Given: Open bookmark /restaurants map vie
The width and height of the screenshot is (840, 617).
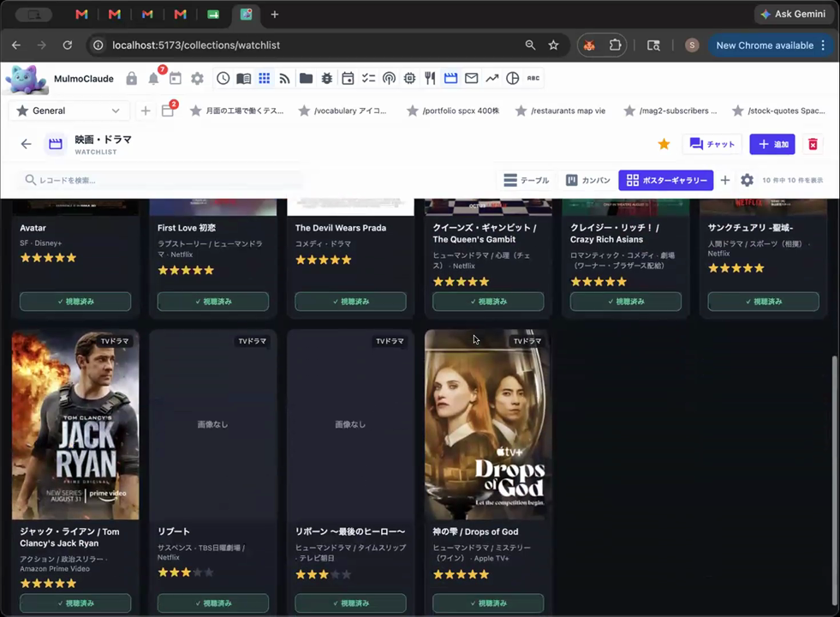Looking at the screenshot, I should tap(560, 111).
